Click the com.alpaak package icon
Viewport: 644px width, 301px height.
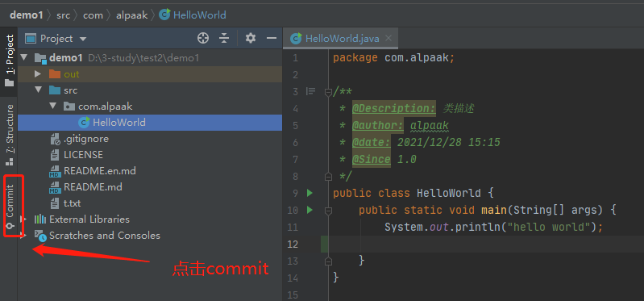[69, 107]
